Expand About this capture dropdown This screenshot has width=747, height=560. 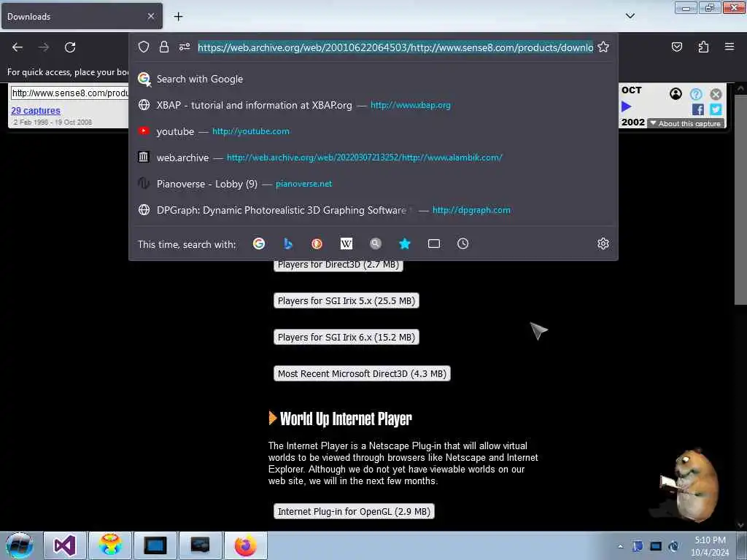(x=686, y=123)
